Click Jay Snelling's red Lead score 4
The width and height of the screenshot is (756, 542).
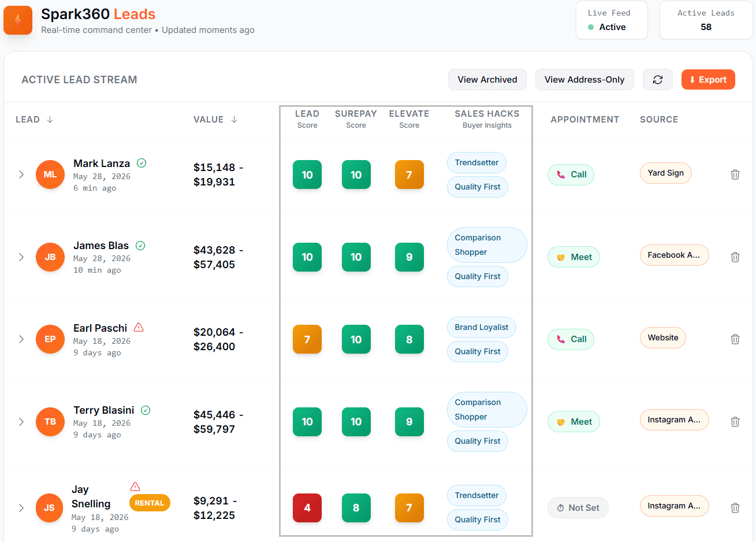(x=307, y=508)
